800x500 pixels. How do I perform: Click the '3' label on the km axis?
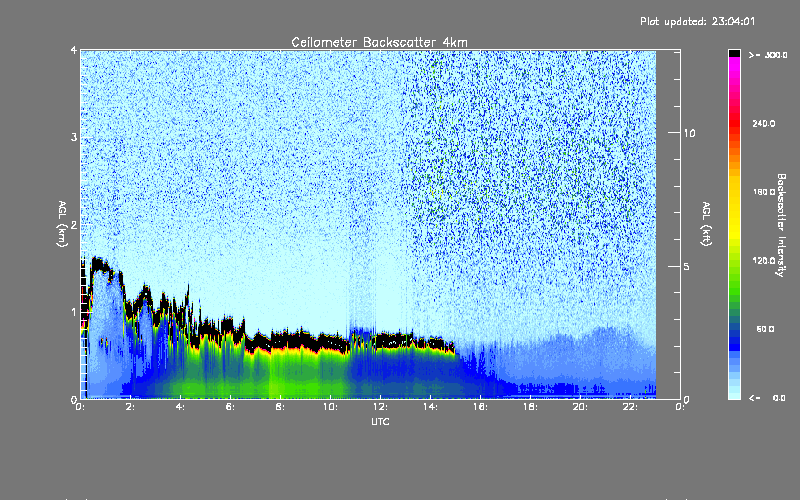click(x=74, y=137)
